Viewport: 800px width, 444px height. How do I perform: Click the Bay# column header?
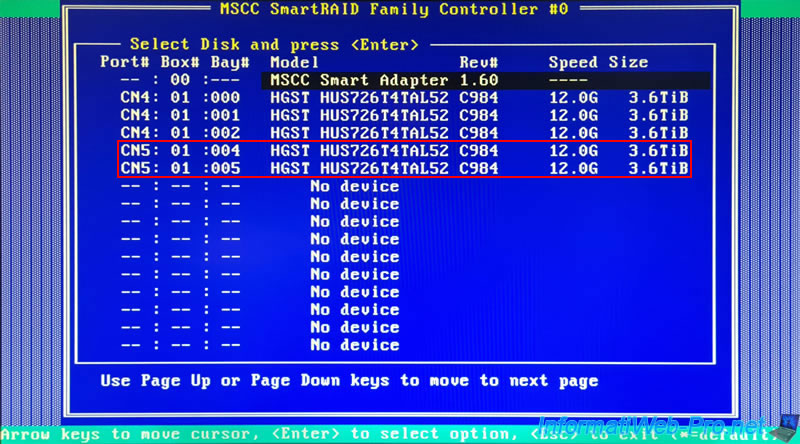[x=226, y=62]
